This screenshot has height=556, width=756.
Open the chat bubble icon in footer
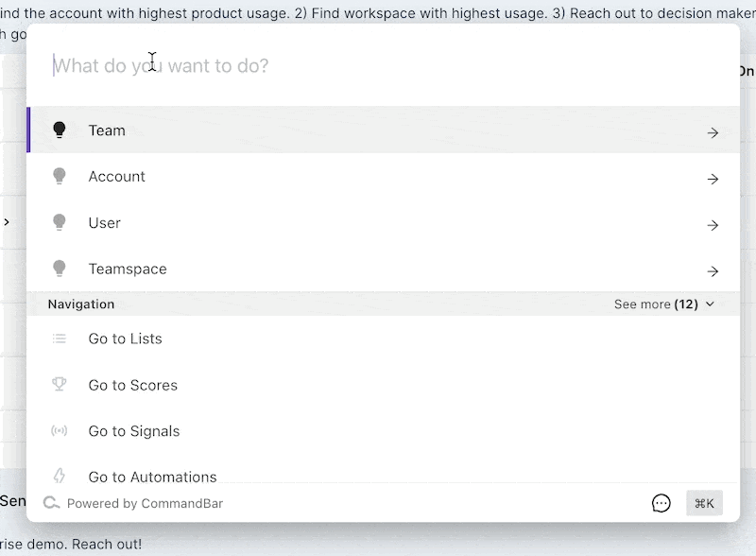[x=661, y=504]
